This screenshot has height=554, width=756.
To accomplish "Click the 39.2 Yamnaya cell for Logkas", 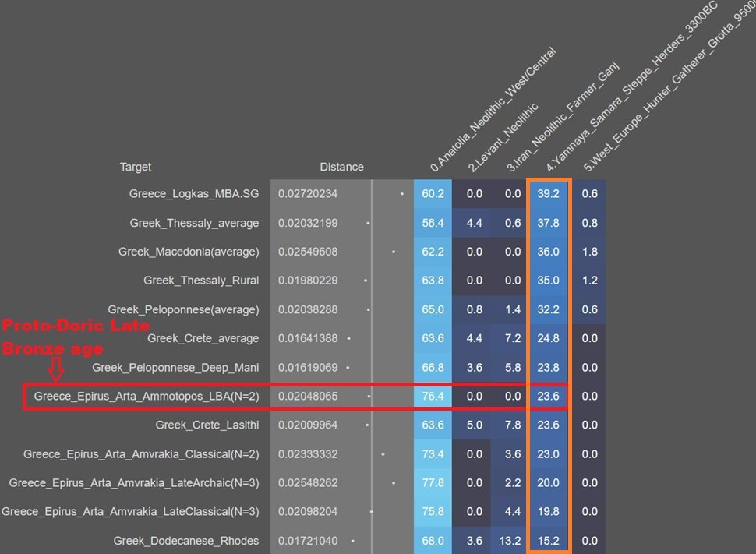I will (548, 194).
